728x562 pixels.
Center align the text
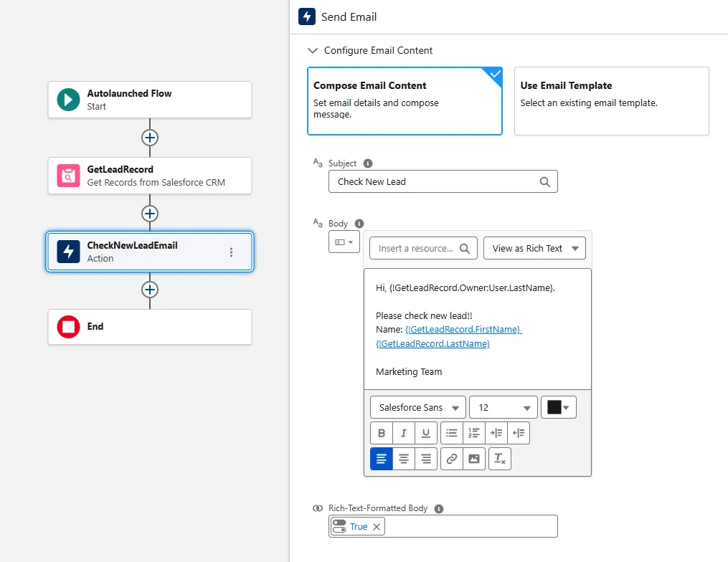(404, 459)
